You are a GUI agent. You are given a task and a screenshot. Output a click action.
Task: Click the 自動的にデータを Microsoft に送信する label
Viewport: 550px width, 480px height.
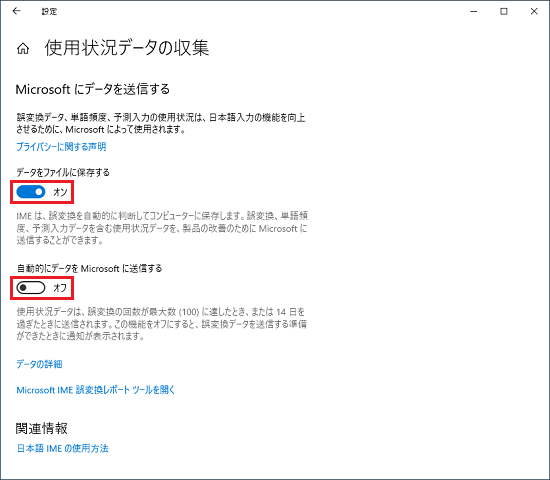click(x=89, y=268)
